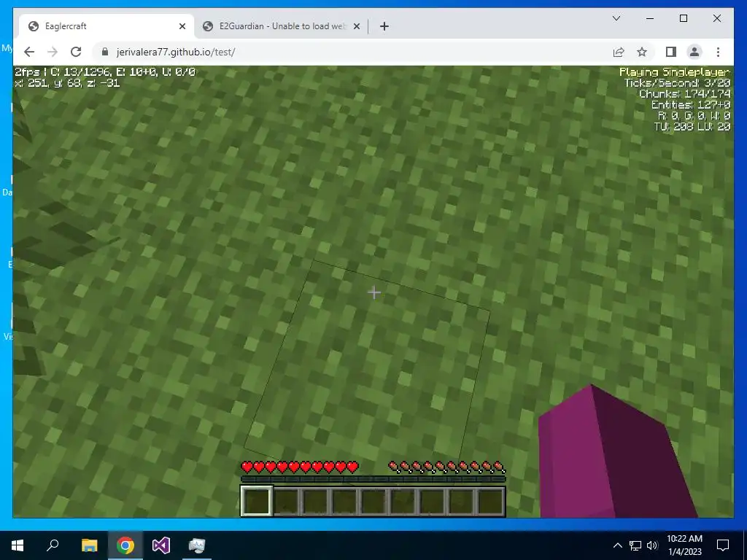The width and height of the screenshot is (747, 560).
Task: Switch to the E2Guardian tab
Action: tap(281, 26)
